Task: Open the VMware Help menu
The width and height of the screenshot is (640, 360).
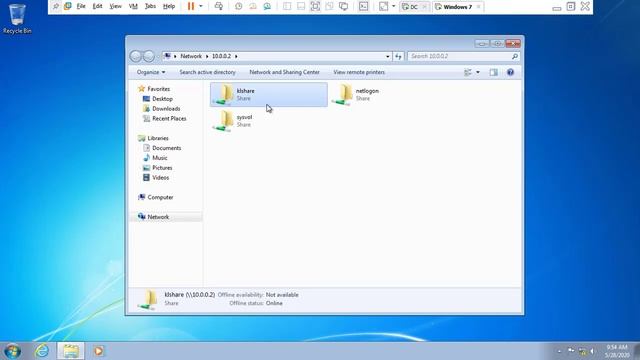Action: [169, 6]
